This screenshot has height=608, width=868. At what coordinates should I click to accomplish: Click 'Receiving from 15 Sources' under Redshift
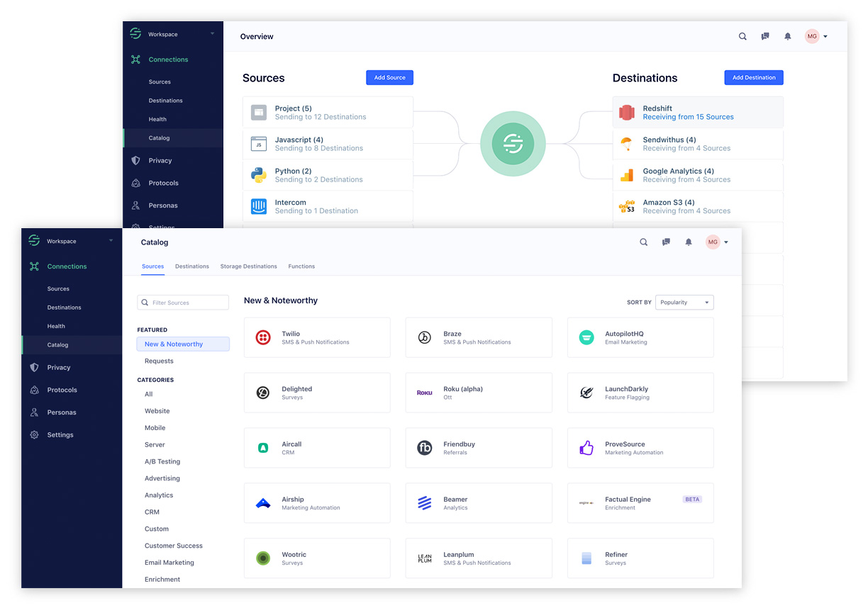coord(689,117)
